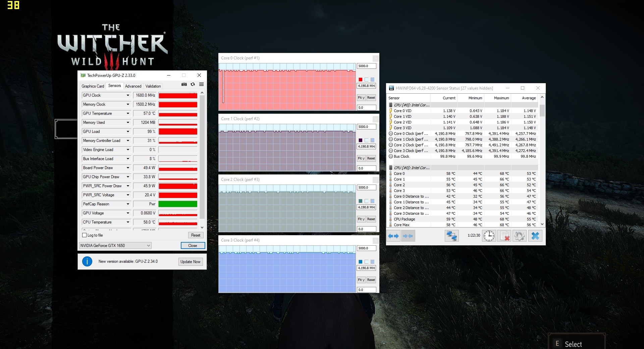The height and width of the screenshot is (349, 644).
Task: Open HWiNFO sensor settings gear icon
Action: pyautogui.click(x=520, y=236)
